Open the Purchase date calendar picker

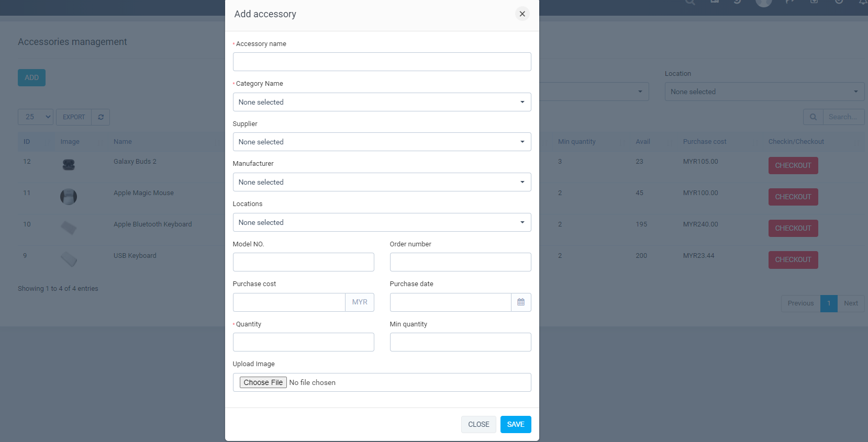(521, 302)
